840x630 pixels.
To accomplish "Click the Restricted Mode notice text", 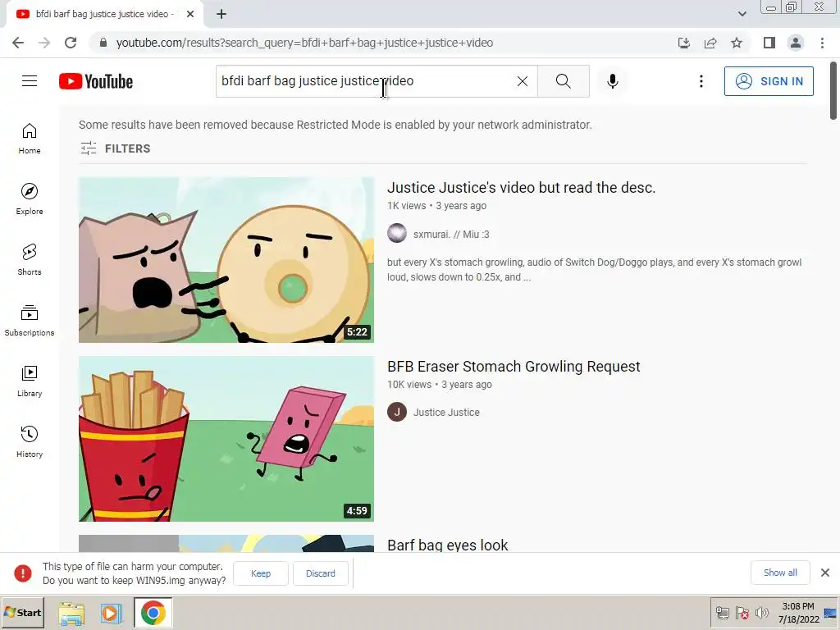I will click(336, 125).
